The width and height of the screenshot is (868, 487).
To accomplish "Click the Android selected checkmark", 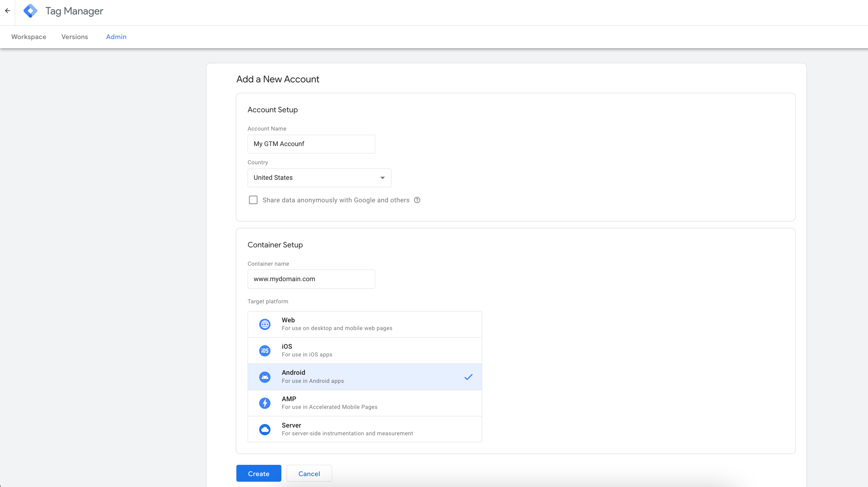I will point(468,377).
